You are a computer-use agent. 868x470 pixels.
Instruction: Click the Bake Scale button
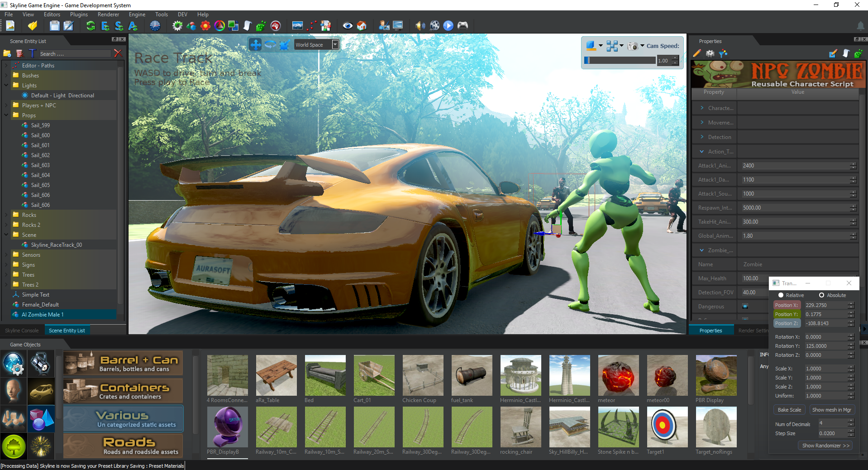pos(789,409)
